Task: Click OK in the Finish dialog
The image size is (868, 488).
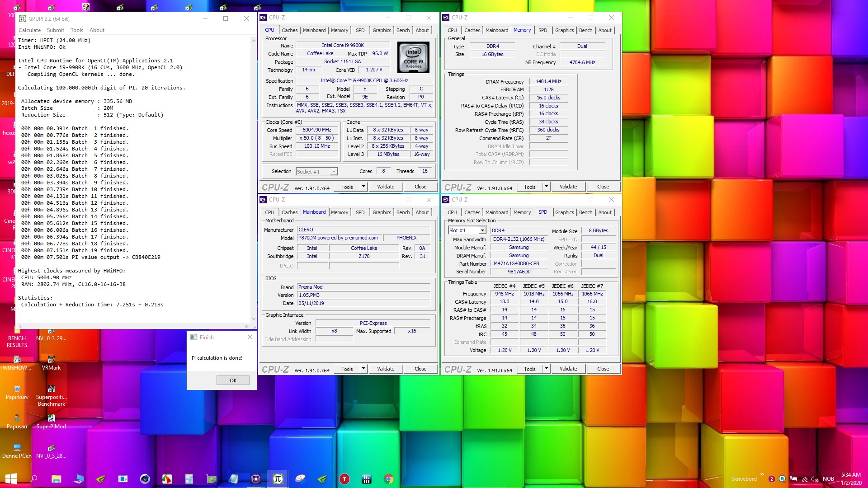Action: (x=233, y=380)
